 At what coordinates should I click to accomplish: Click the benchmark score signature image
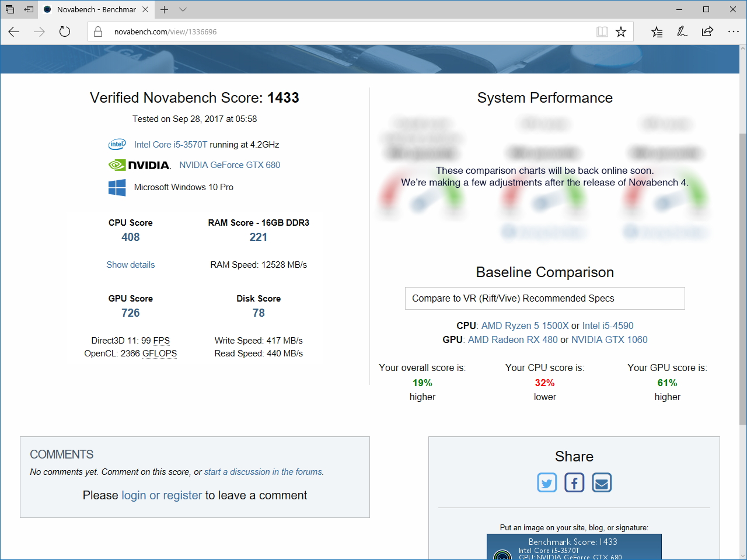[x=574, y=547]
